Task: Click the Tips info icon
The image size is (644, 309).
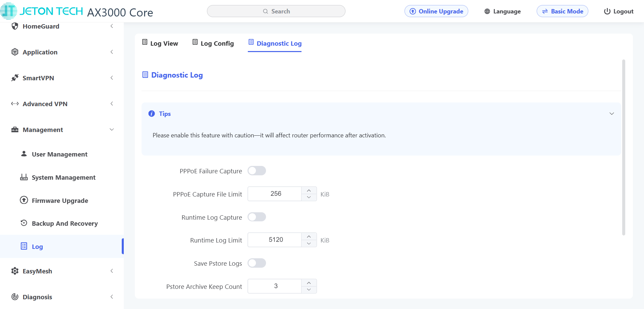Action: coord(152,114)
